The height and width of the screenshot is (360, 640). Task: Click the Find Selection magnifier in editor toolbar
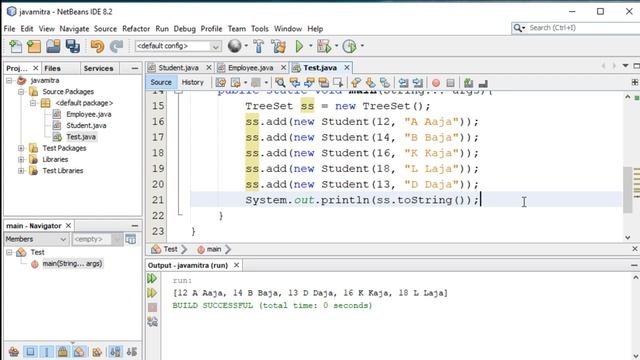tap(280, 83)
